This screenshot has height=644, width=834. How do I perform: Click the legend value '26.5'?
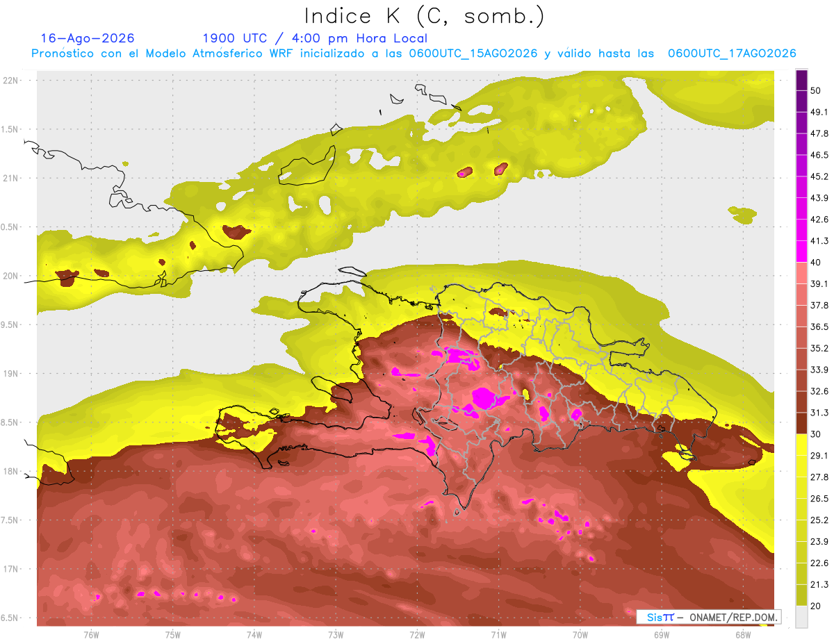[x=819, y=499]
